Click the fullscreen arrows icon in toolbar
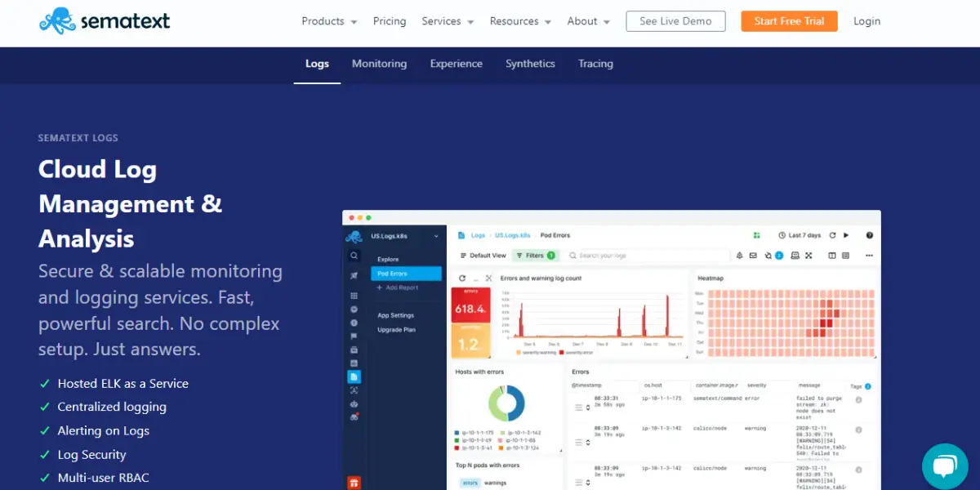The height and width of the screenshot is (490, 980). pyautogui.click(x=808, y=256)
